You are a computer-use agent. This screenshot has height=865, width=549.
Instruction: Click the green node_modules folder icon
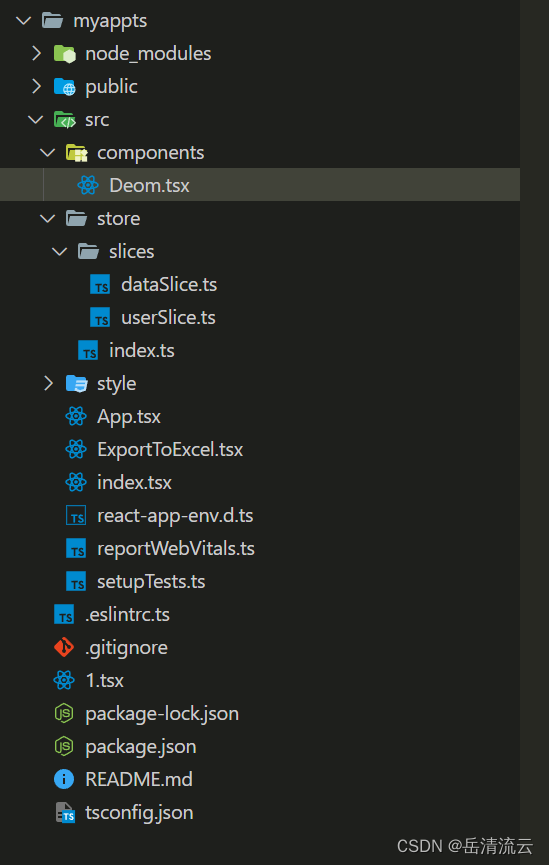[x=65, y=54]
